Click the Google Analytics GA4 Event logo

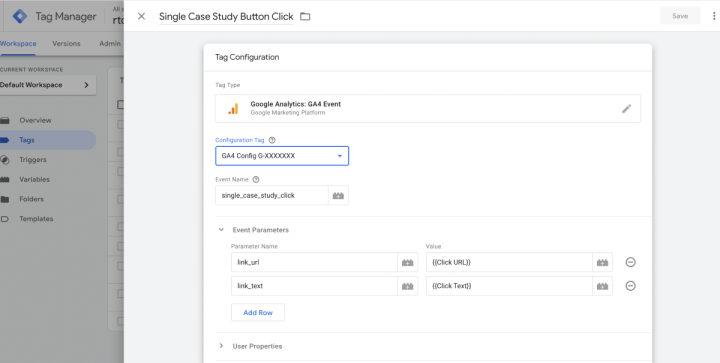(x=233, y=109)
